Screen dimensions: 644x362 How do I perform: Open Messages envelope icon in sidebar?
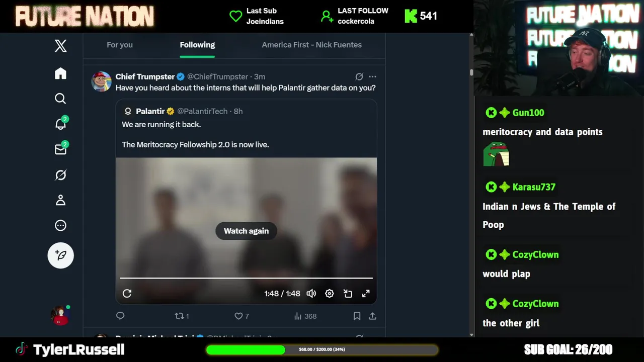[61, 149]
